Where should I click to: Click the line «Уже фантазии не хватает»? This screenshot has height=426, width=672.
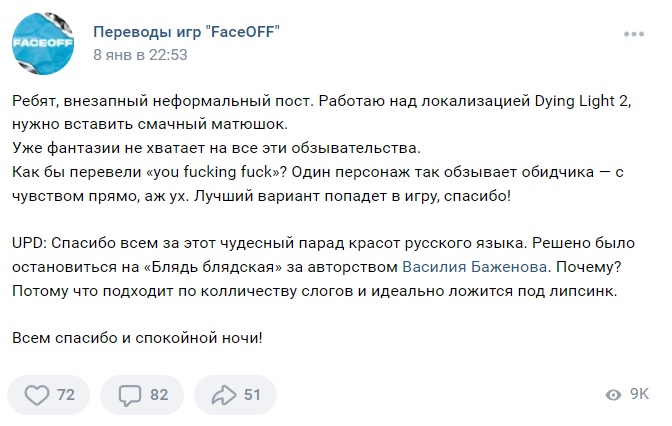pyautogui.click(x=216, y=148)
